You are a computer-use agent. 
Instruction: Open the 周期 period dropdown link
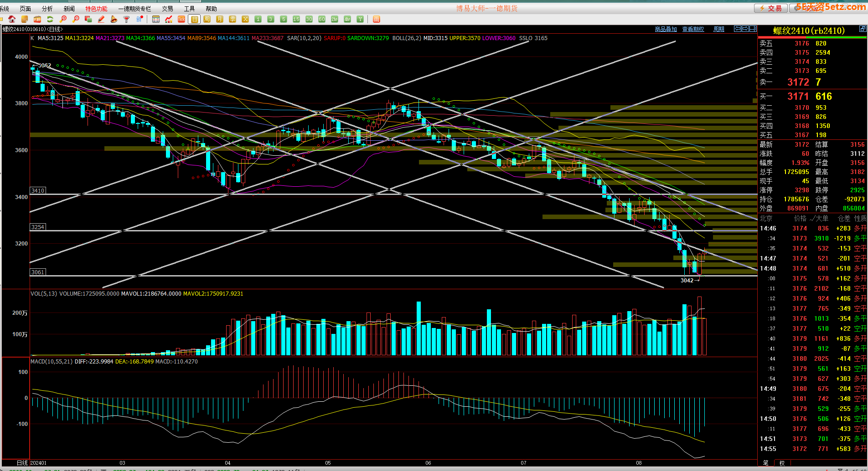[x=719, y=29]
